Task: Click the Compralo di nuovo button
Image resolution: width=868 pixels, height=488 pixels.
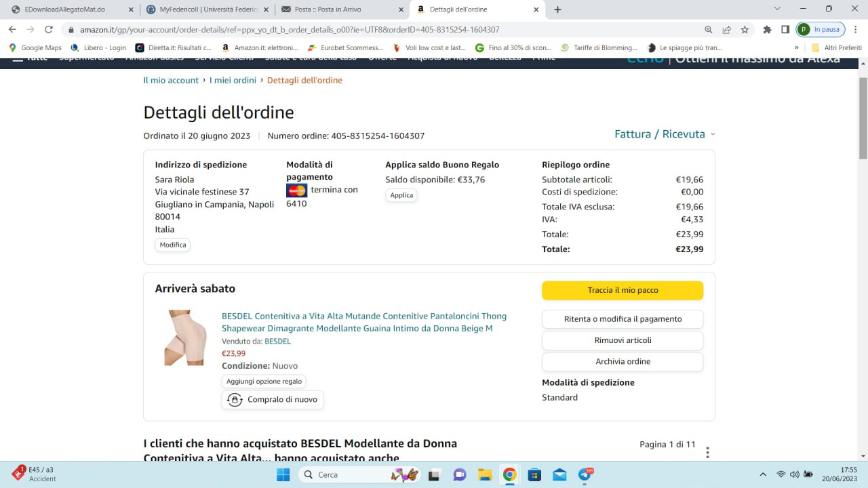Action: tap(273, 400)
